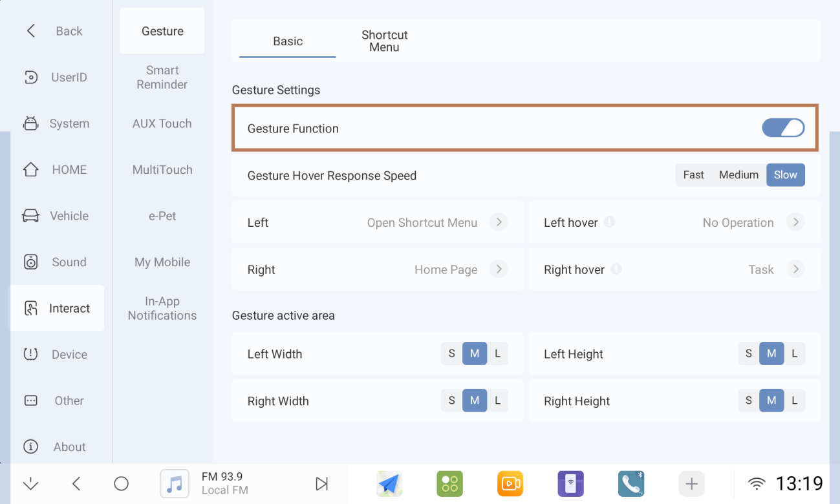840x504 pixels.
Task: Tap the down arrow in bottom bar
Action: pos(30,483)
